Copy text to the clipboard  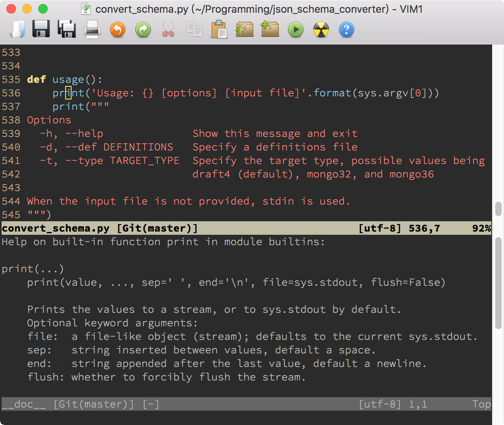point(194,29)
